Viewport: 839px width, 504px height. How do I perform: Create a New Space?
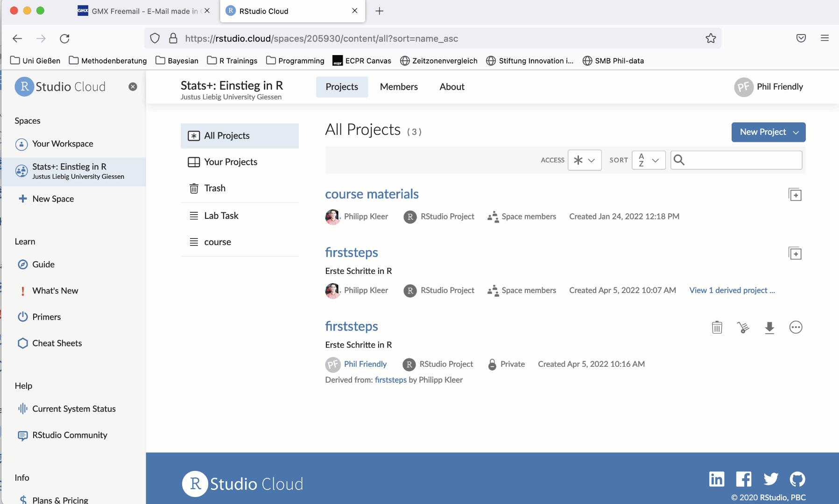point(46,199)
